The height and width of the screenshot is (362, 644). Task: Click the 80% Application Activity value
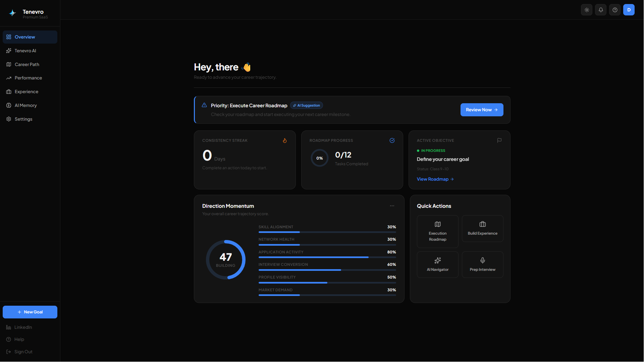(391, 252)
